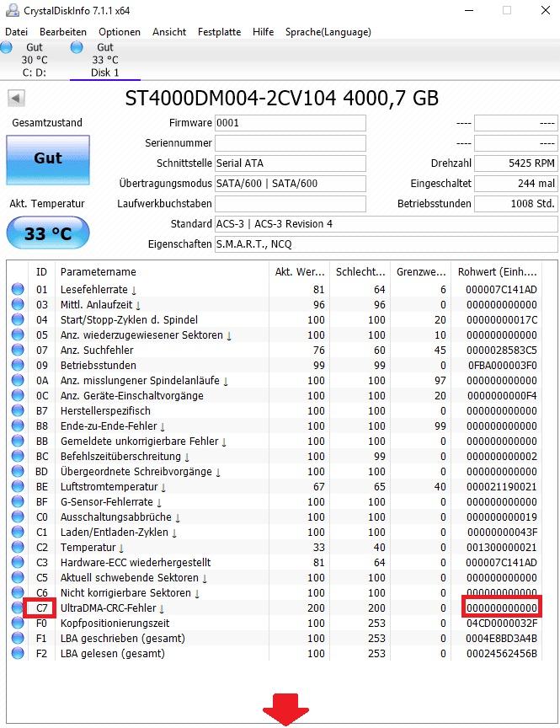Open the Sprache(Language) menu

(328, 32)
